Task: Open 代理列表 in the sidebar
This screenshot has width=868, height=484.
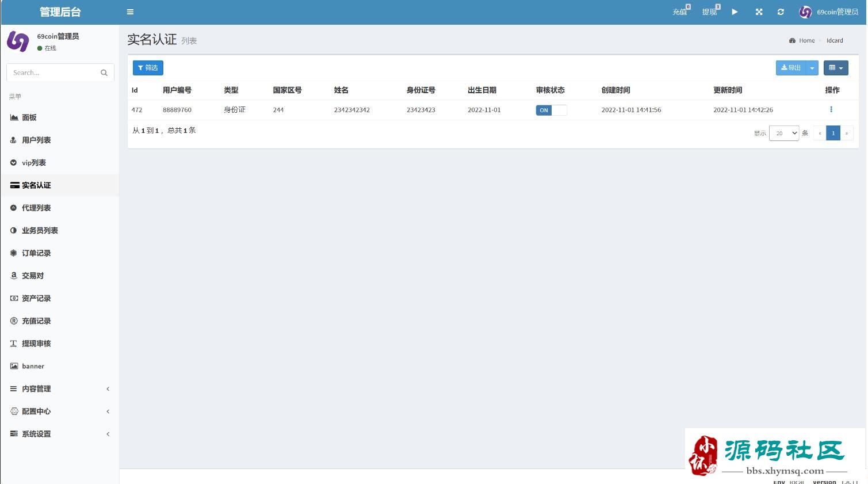Action: 60,208
